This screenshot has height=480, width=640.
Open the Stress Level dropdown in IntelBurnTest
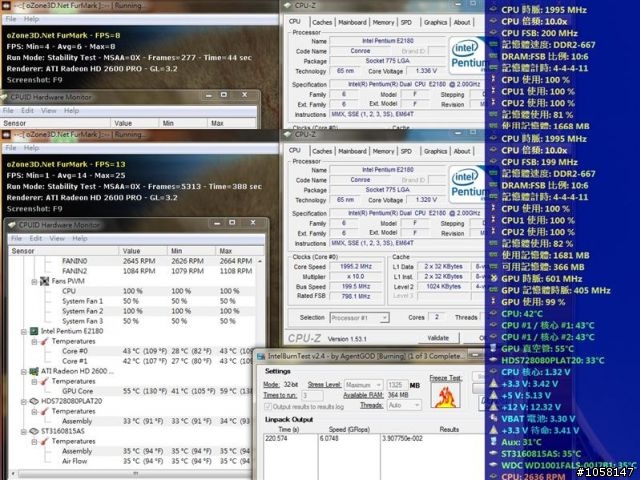[363, 385]
